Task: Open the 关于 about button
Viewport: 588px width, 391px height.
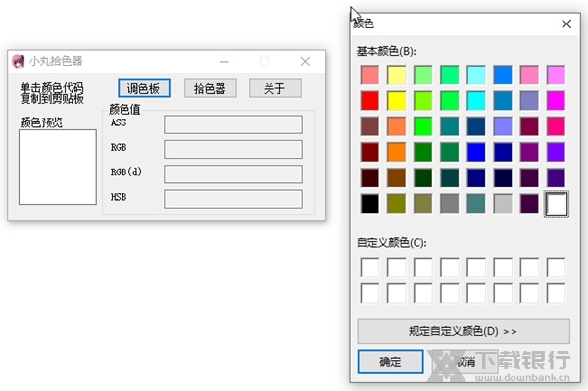Action: click(x=274, y=88)
